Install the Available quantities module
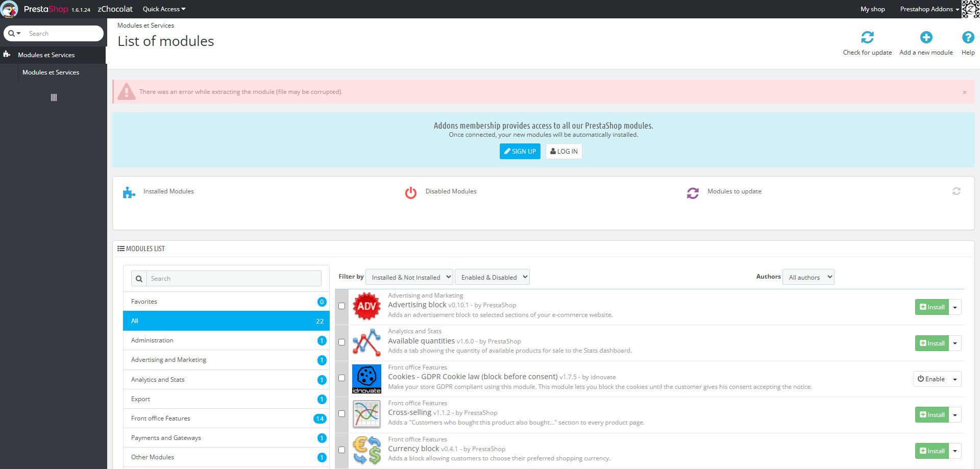Screen dimensions: 980x469 [x=932, y=343]
